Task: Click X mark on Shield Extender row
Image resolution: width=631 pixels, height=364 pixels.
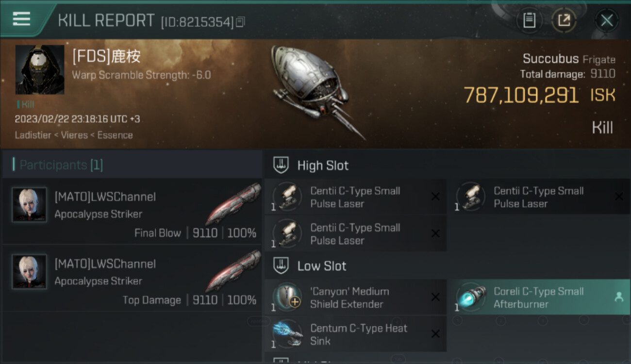Action: tap(435, 297)
